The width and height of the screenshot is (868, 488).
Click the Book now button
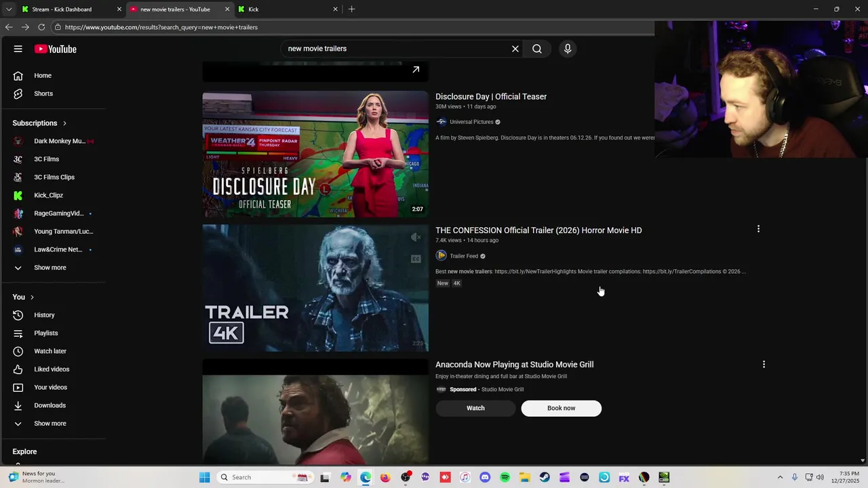pyautogui.click(x=561, y=408)
